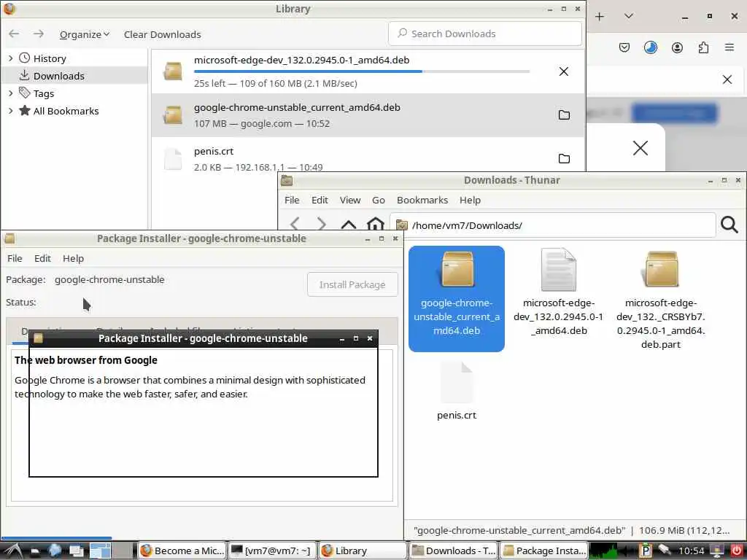
Task: Open Firefox hamburger menu
Action: coord(729,47)
